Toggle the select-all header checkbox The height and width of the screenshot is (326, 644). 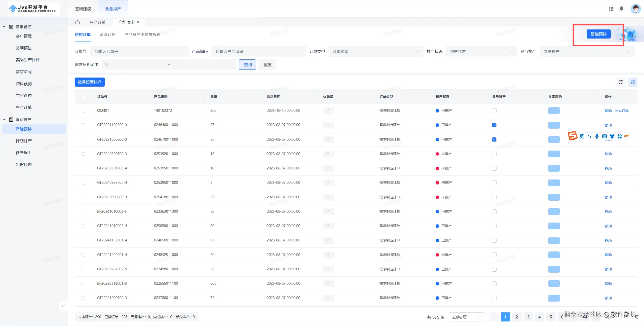click(83, 97)
